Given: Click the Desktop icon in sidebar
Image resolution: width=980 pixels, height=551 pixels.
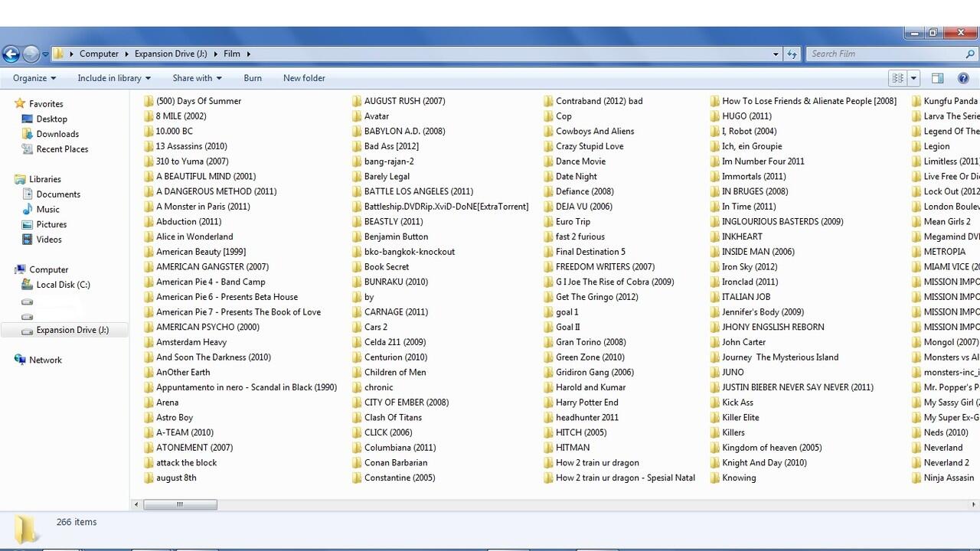Looking at the screenshot, I should (28, 119).
